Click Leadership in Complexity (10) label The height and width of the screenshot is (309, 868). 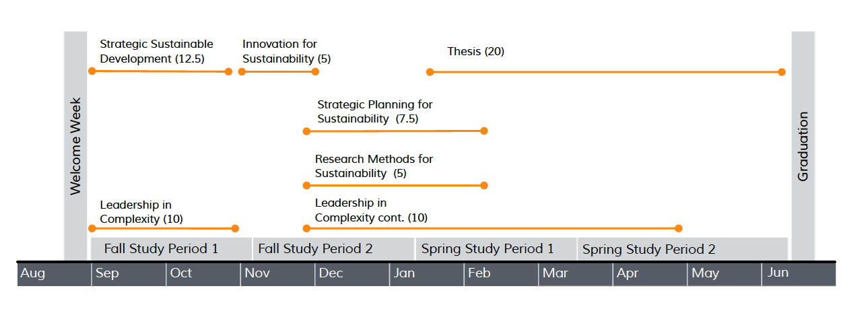(141, 211)
